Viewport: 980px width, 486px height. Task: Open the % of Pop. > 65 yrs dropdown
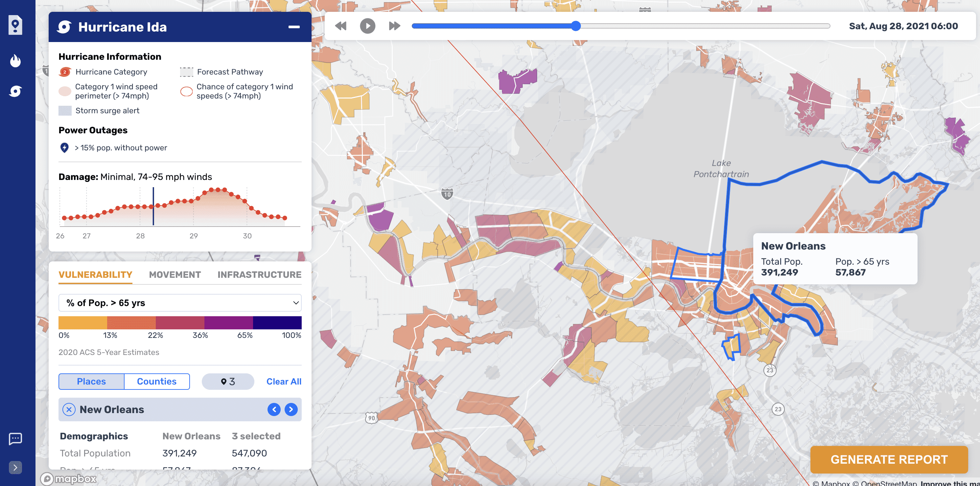point(180,303)
